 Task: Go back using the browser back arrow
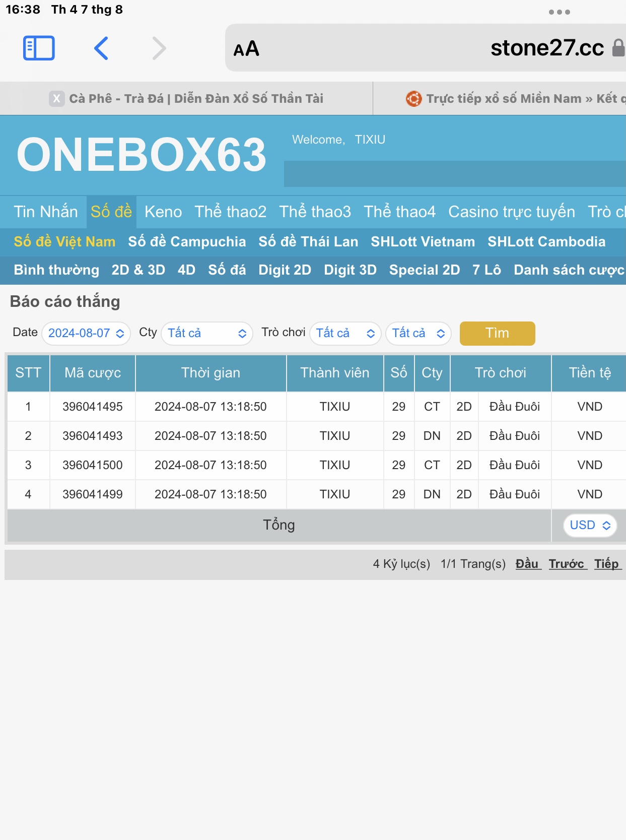click(101, 48)
